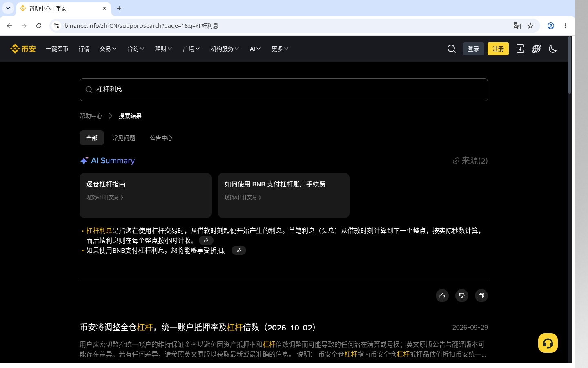View site information icon in address bar
The height and width of the screenshot is (368, 588).
click(56, 26)
